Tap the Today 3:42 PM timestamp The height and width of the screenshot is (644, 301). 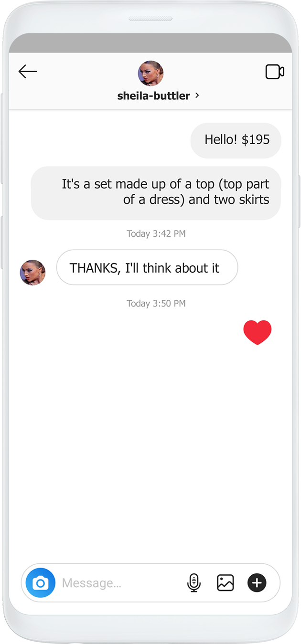pyautogui.click(x=156, y=233)
